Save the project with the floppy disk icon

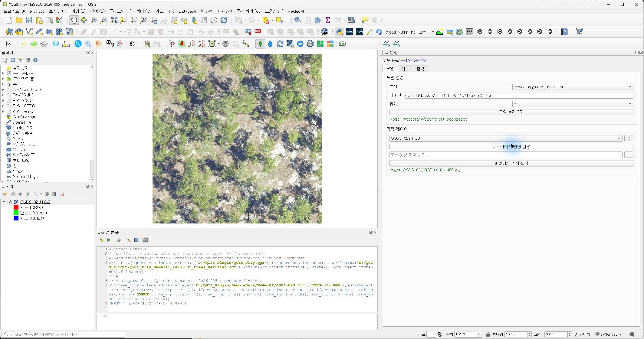click(29, 20)
